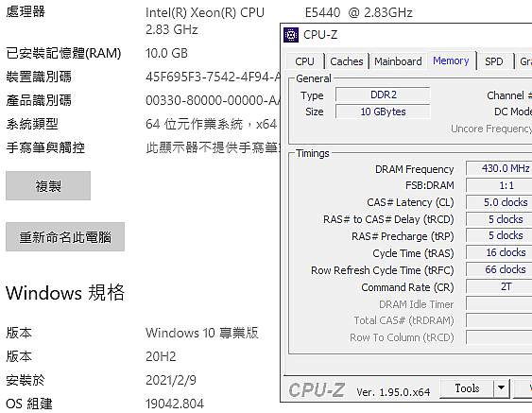Click the installed RAM value 10.0 GB
This screenshot has height=413, width=532.
click(166, 53)
